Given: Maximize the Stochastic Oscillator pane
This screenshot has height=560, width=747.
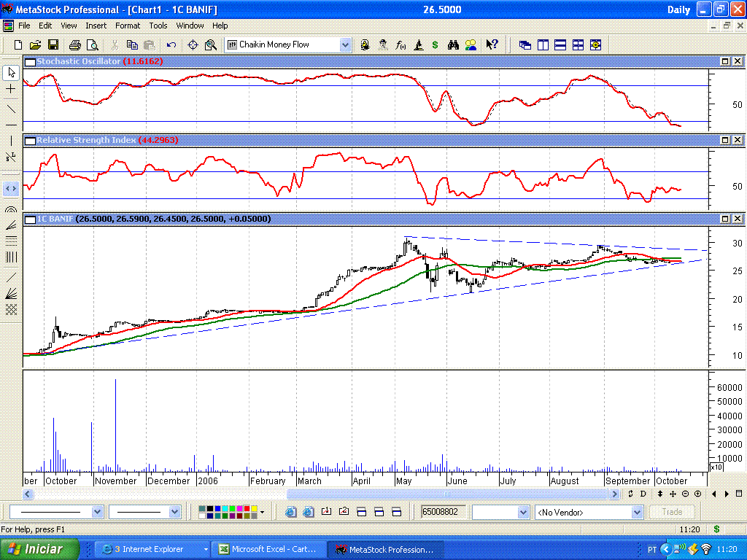Looking at the screenshot, I should (x=725, y=62).
